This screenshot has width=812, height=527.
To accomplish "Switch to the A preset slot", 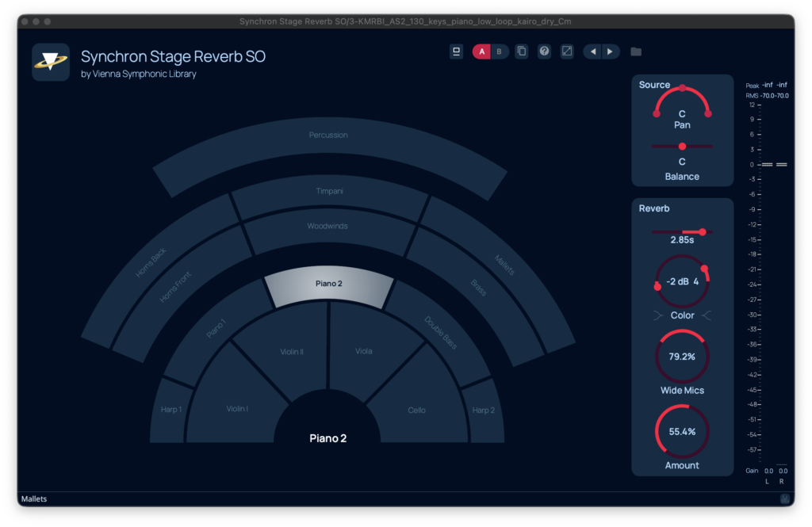I will [481, 52].
